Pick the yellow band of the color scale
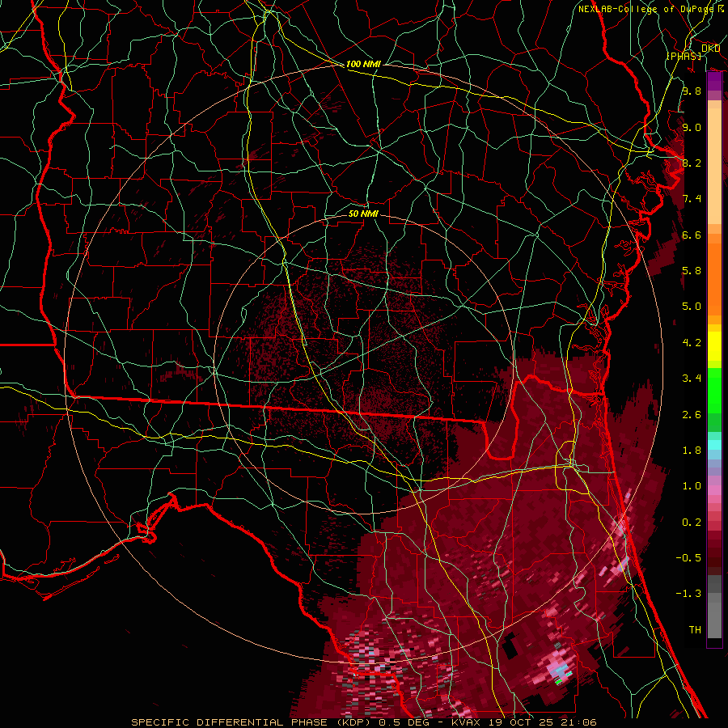Viewport: 728px width, 728px height. click(x=714, y=346)
